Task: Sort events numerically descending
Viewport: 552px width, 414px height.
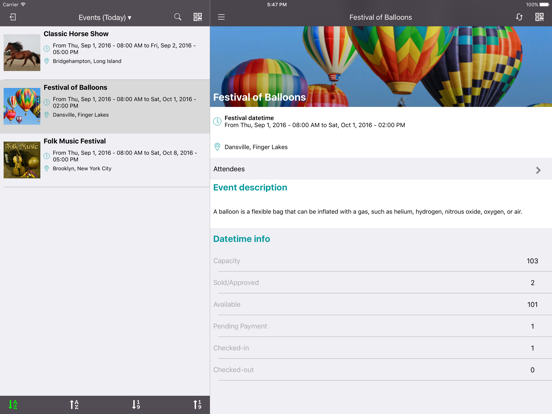Action: [136, 404]
